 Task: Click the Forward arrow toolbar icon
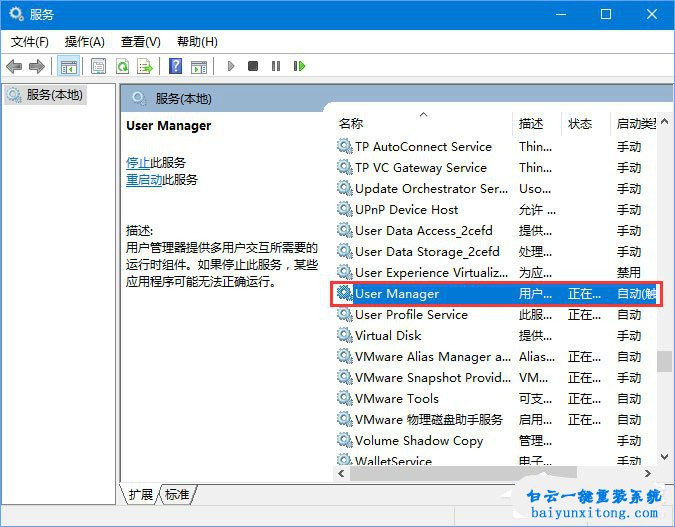(37, 66)
